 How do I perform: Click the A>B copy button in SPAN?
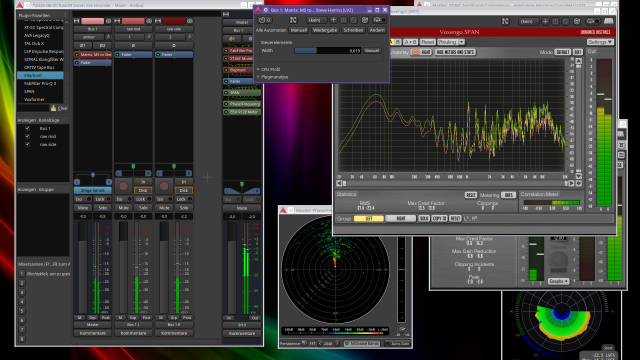pos(410,42)
